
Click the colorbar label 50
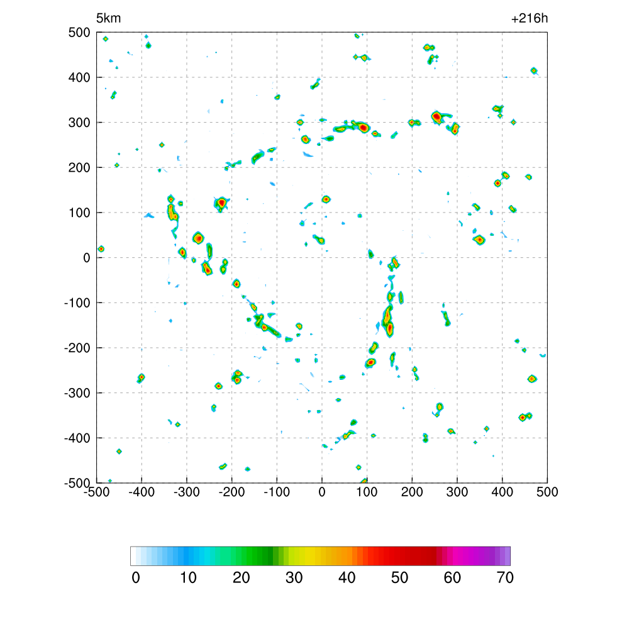pyautogui.click(x=399, y=578)
